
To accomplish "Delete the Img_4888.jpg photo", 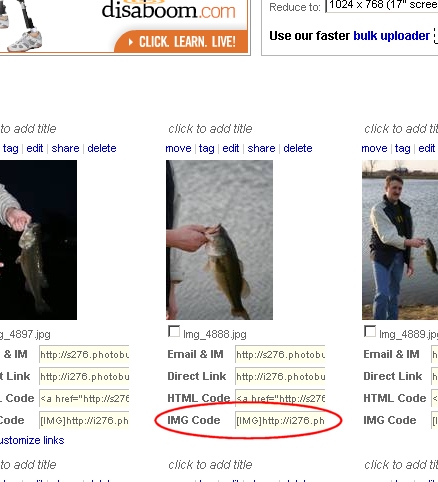I will tap(298, 148).
